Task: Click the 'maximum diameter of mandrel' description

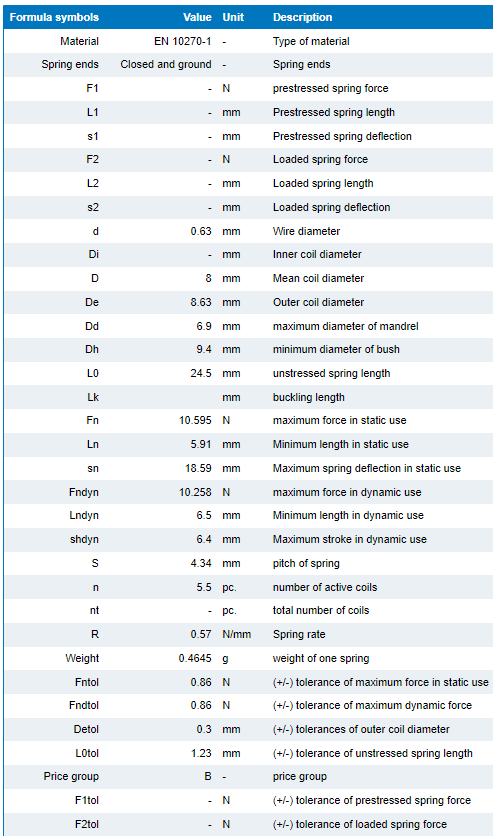Action: [345, 326]
